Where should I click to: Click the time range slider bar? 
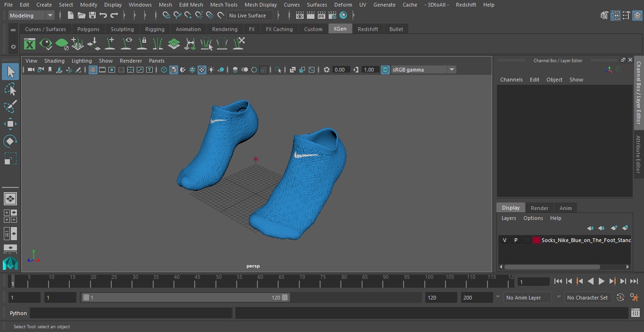coord(185,298)
